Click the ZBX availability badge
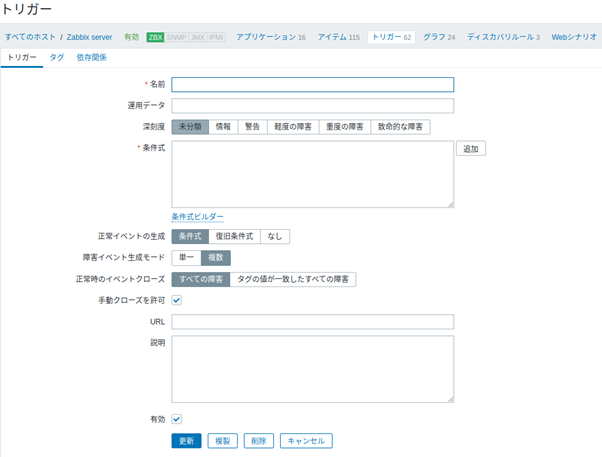 click(x=155, y=37)
